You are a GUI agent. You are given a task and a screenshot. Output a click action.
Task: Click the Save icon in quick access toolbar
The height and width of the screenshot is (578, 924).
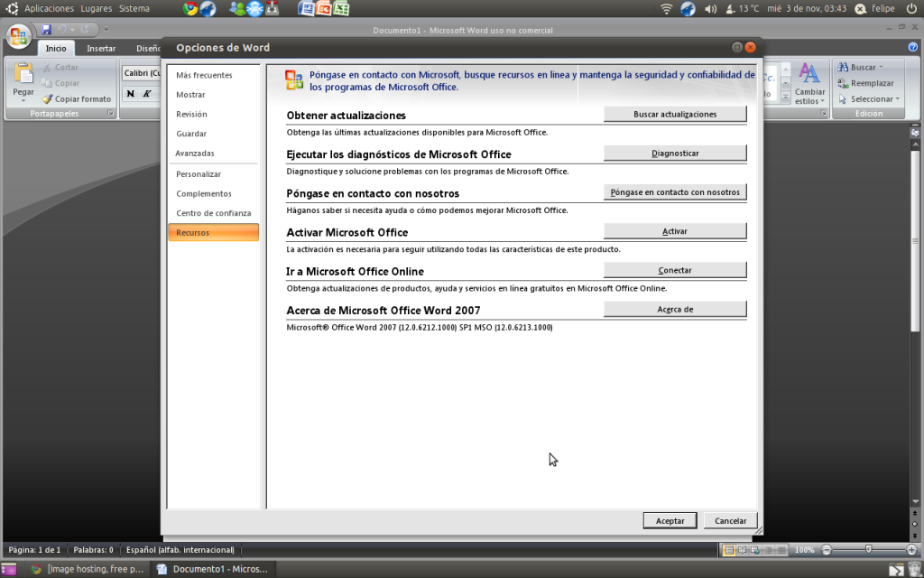[x=46, y=30]
